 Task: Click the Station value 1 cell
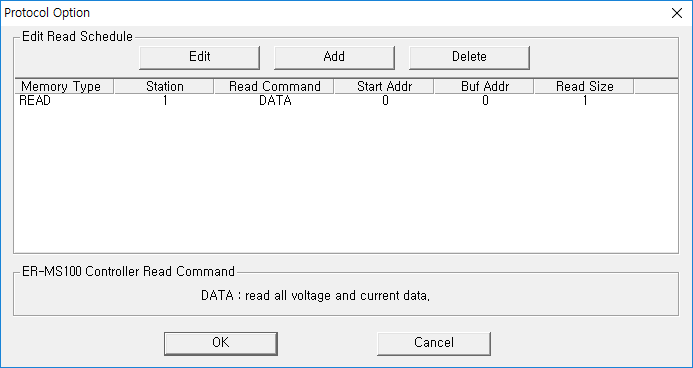pos(164,101)
